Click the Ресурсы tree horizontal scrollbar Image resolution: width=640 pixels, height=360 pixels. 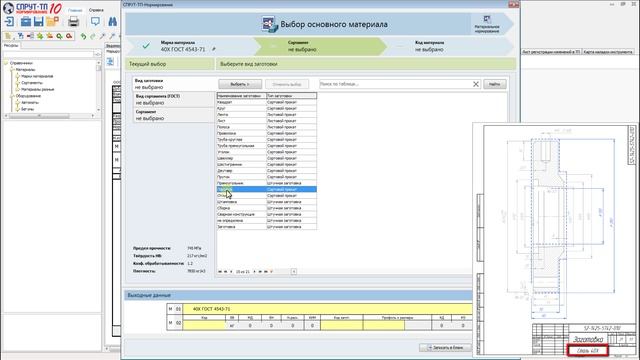pos(49,116)
